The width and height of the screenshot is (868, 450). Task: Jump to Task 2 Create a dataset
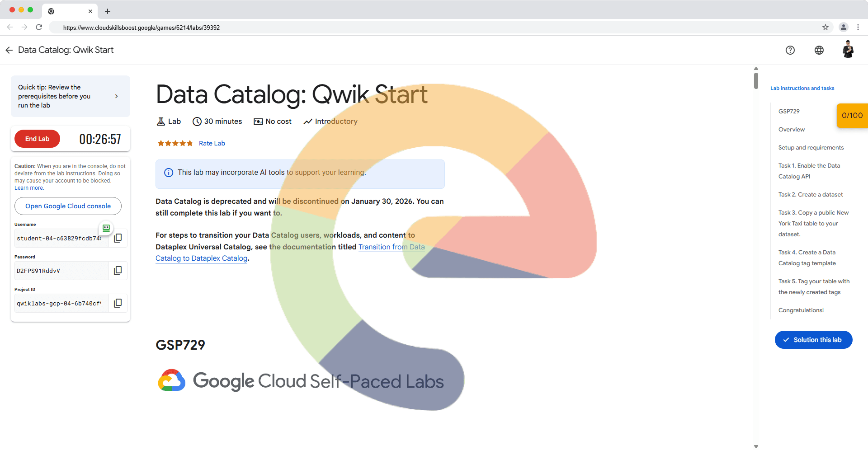click(x=810, y=195)
